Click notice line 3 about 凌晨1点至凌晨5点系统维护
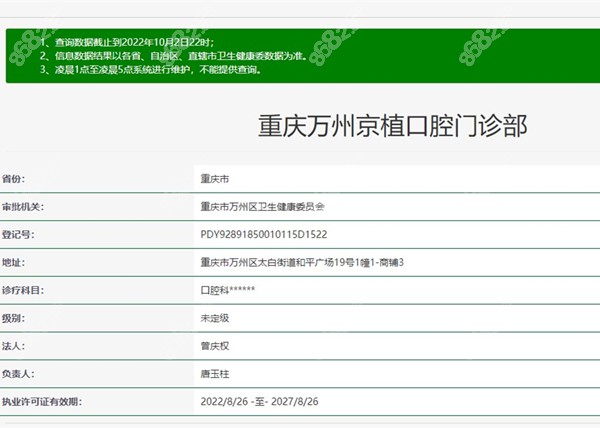Screen dimensions: 600x428 (151, 70)
